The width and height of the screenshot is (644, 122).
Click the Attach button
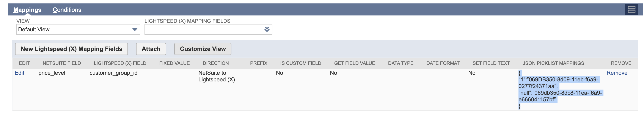click(x=151, y=49)
